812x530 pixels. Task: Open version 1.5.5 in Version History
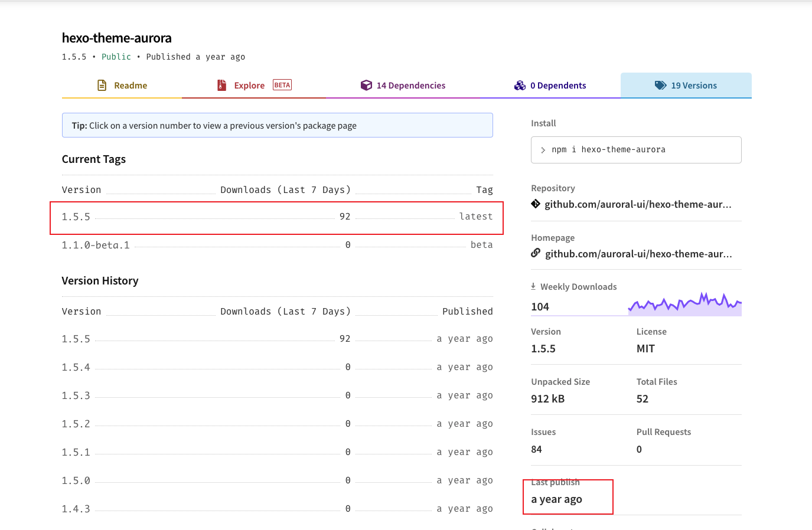coord(76,339)
